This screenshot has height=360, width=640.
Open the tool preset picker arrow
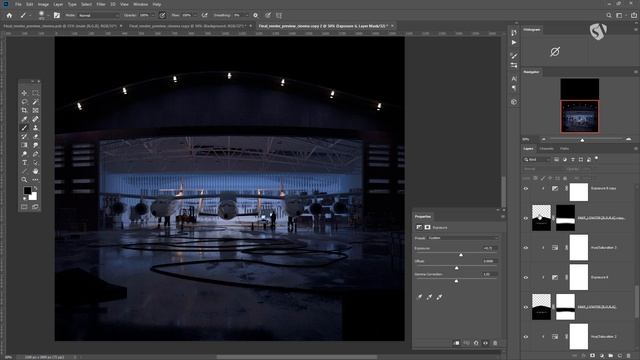[30, 16]
